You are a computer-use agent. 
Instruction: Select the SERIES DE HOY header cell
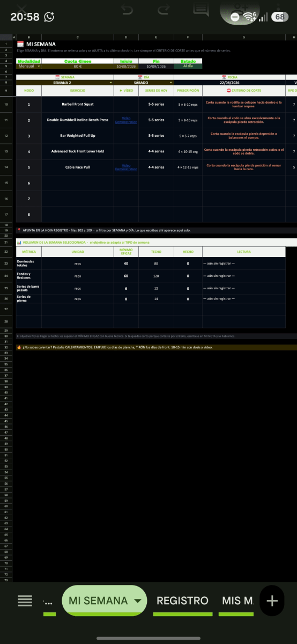(156, 91)
